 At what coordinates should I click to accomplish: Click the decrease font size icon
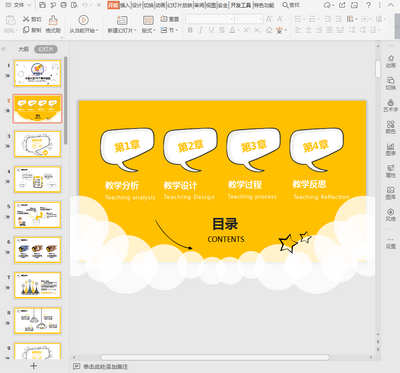[x=280, y=19]
